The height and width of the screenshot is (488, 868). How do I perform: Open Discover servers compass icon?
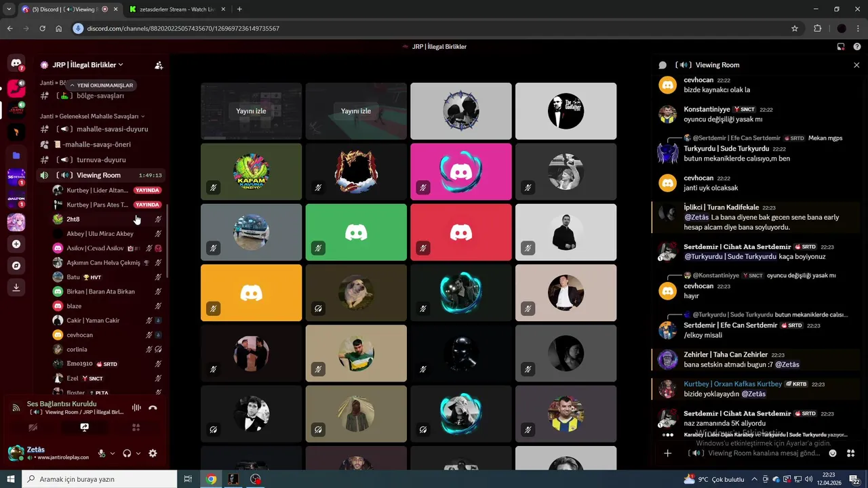click(x=16, y=266)
